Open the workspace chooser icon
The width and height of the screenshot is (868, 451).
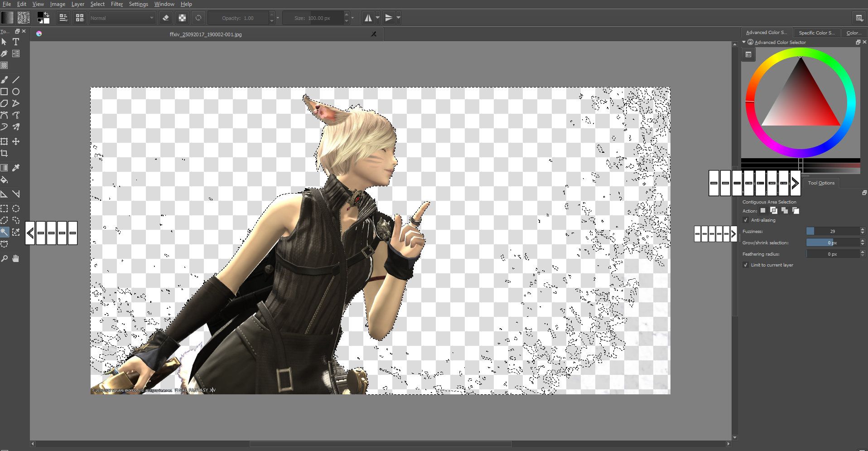[859, 18]
